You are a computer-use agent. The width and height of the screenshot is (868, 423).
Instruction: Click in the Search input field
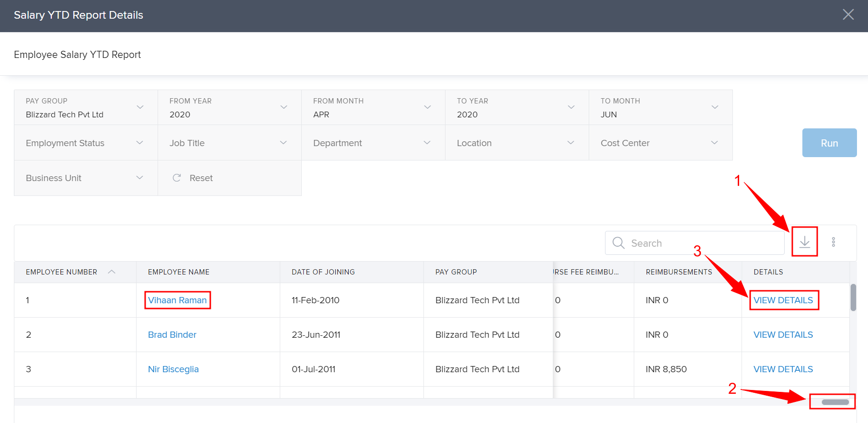coord(695,243)
